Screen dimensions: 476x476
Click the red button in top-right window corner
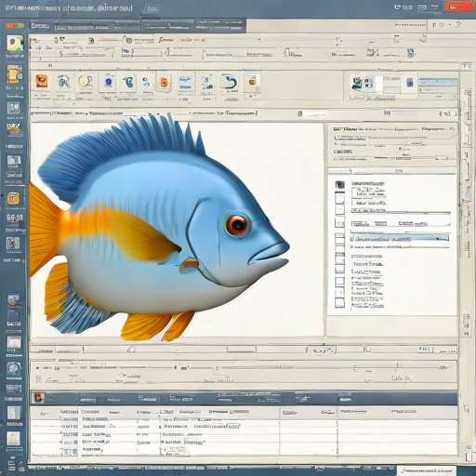pyautogui.click(x=458, y=7)
